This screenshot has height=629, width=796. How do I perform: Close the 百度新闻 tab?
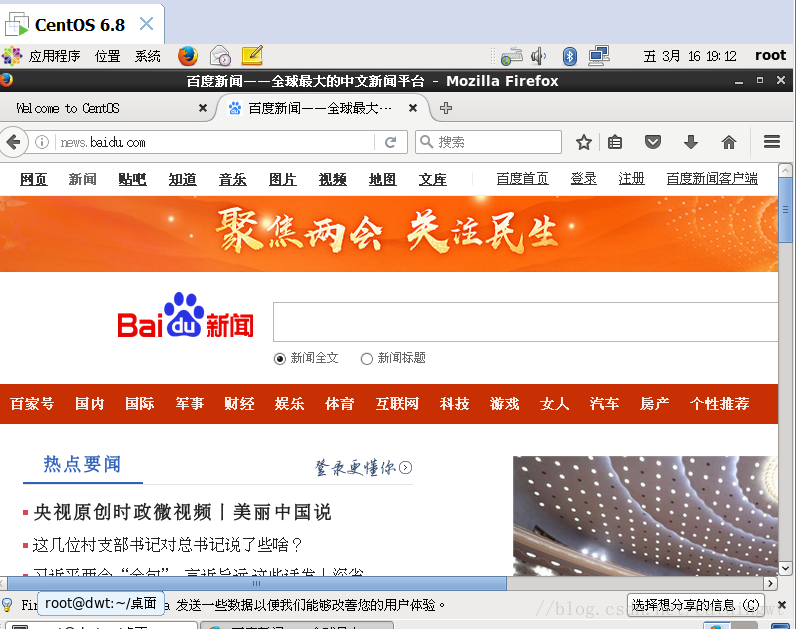click(x=413, y=108)
